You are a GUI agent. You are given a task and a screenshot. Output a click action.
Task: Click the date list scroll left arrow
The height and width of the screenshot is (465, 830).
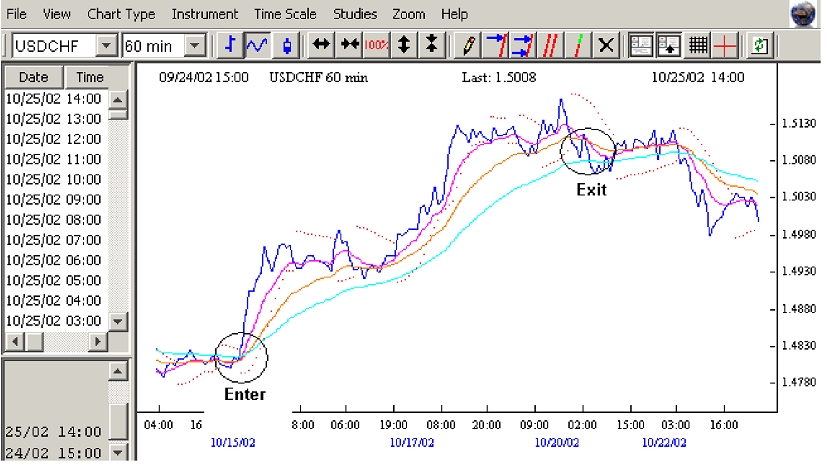(14, 342)
